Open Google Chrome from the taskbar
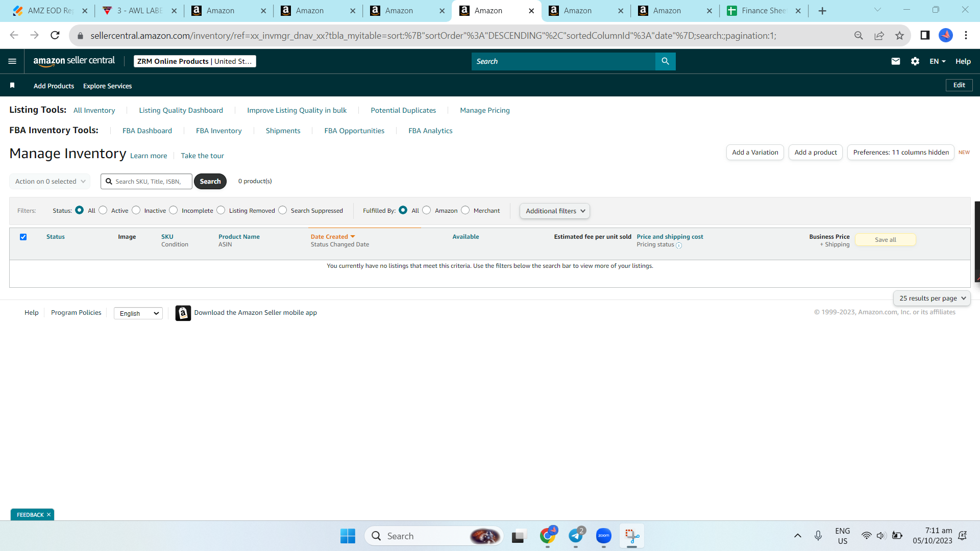Image resolution: width=980 pixels, height=551 pixels. tap(548, 536)
